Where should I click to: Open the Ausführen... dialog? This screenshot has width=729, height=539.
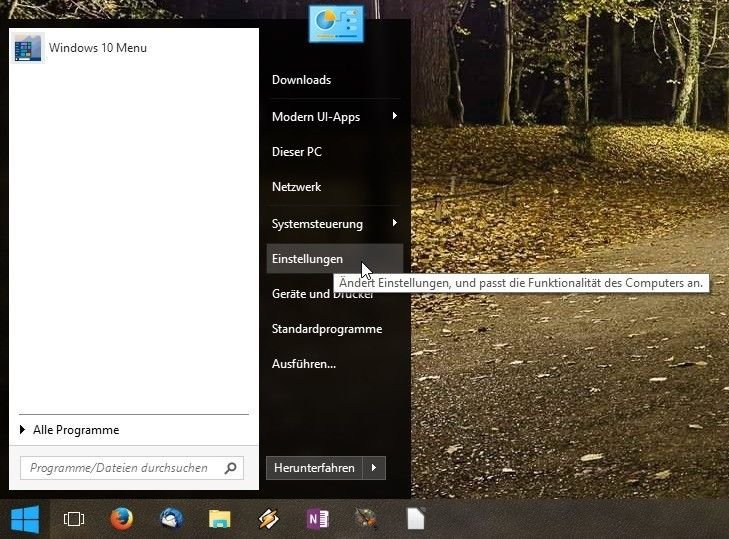(x=335, y=364)
